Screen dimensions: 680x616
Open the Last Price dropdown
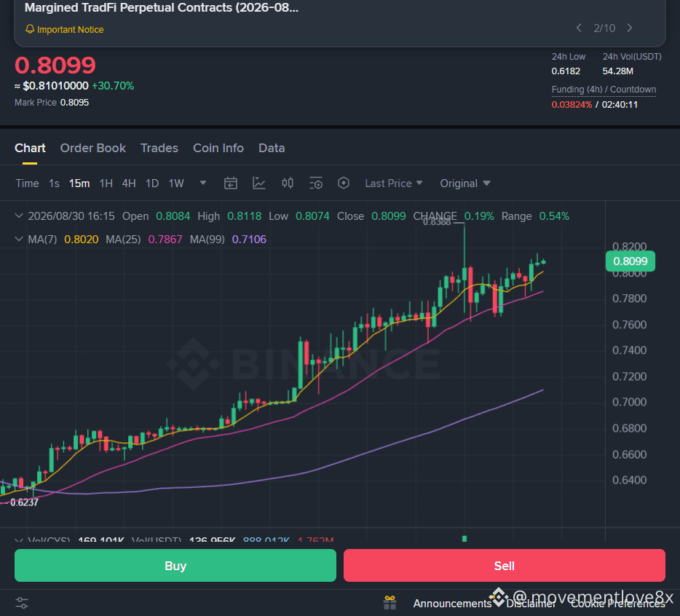point(393,183)
